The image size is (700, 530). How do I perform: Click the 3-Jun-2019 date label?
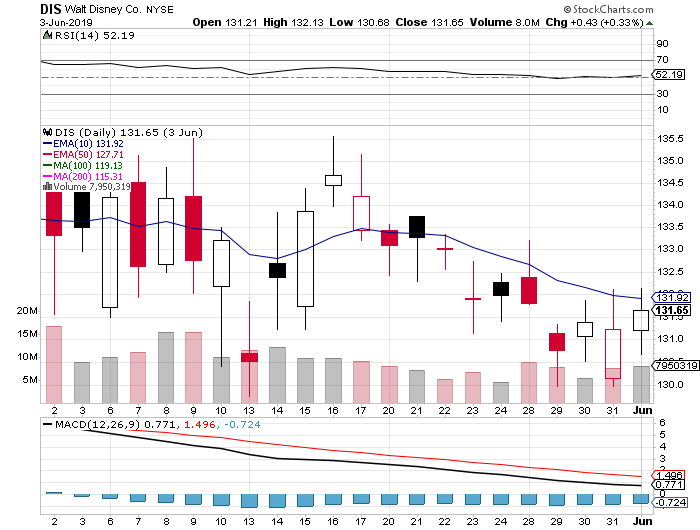pyautogui.click(x=66, y=23)
